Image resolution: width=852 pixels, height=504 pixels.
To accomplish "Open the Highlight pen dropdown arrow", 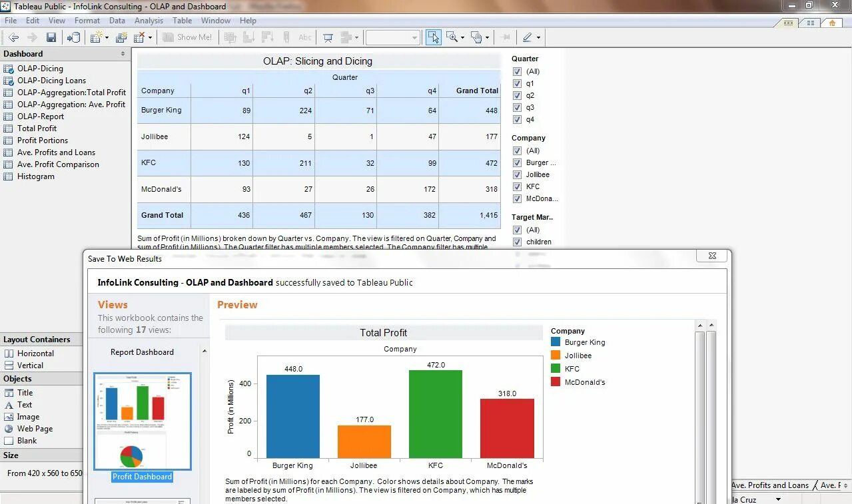I will pos(538,37).
